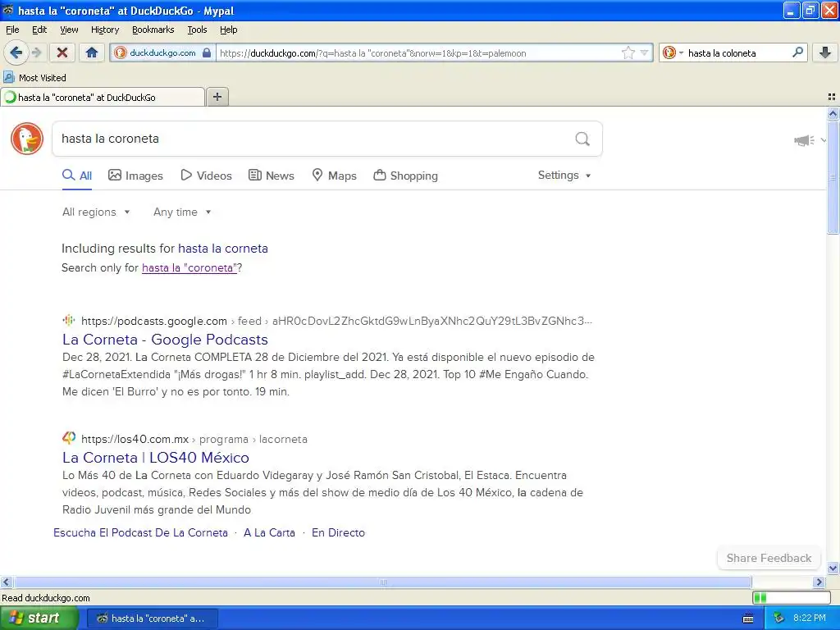Click the horizontal scrollbar left arrow
The image size is (840, 630).
point(6,582)
